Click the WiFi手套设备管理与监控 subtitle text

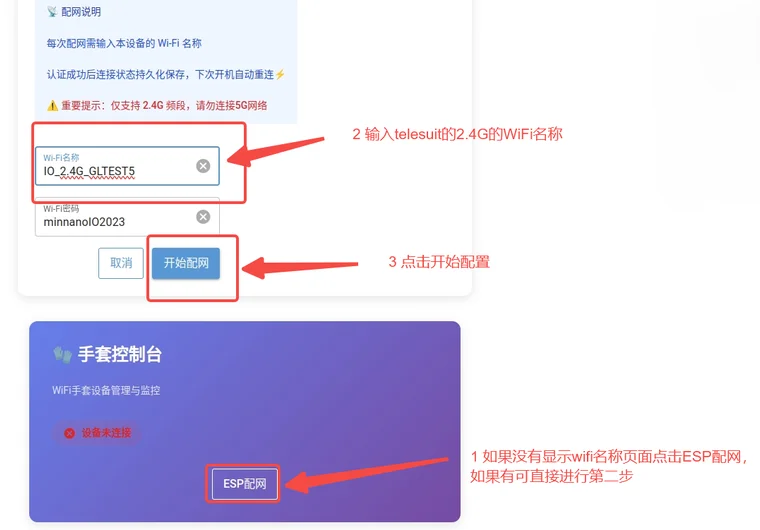click(106, 390)
